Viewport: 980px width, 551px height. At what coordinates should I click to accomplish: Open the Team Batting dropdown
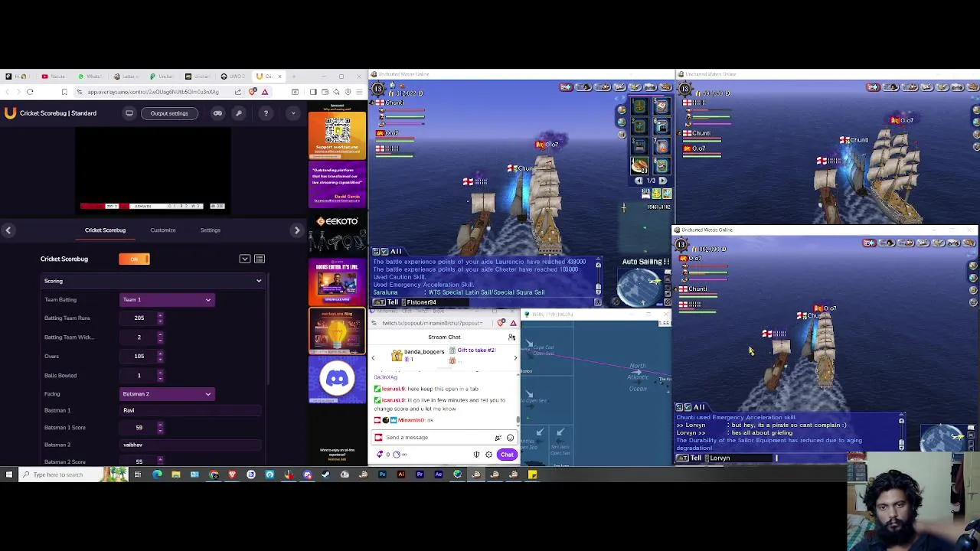point(167,299)
